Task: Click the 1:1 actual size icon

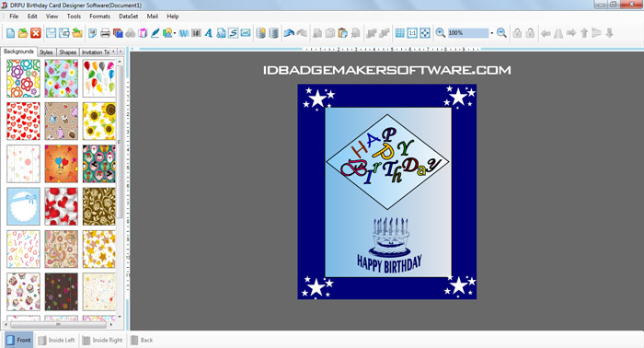Action: coord(412,33)
